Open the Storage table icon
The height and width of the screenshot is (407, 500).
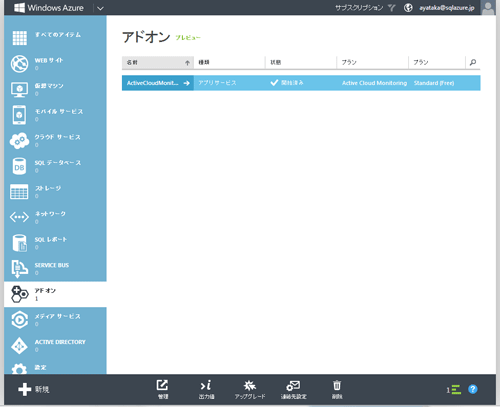point(19,192)
